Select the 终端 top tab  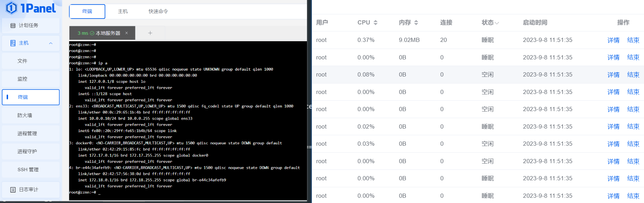87,12
